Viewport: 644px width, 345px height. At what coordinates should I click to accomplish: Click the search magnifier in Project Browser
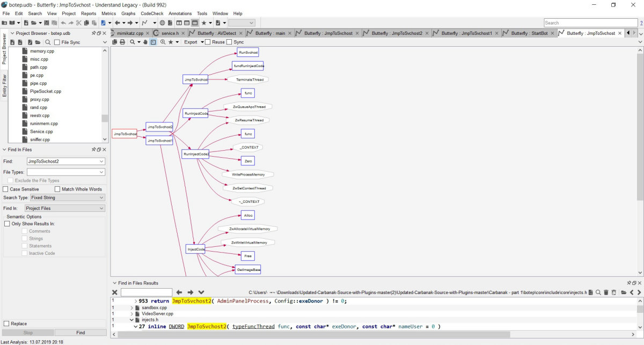click(x=48, y=42)
